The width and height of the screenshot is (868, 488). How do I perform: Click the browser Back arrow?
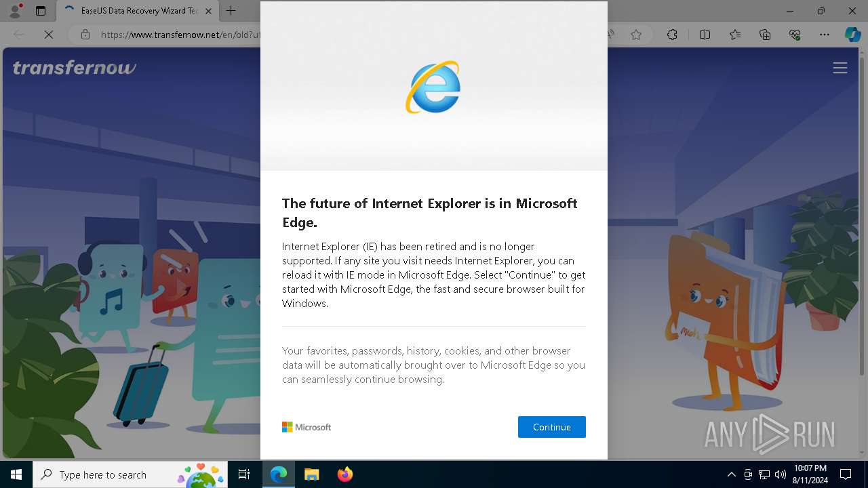[19, 35]
